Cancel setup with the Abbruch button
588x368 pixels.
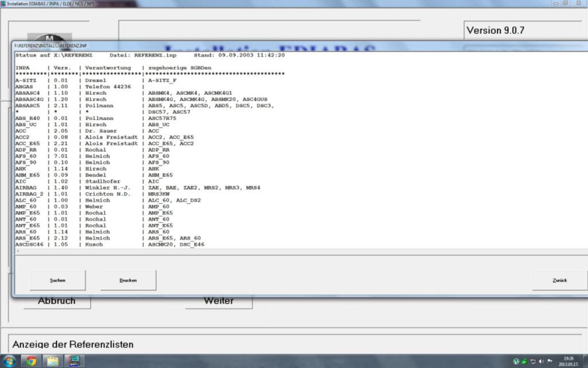[x=57, y=301]
